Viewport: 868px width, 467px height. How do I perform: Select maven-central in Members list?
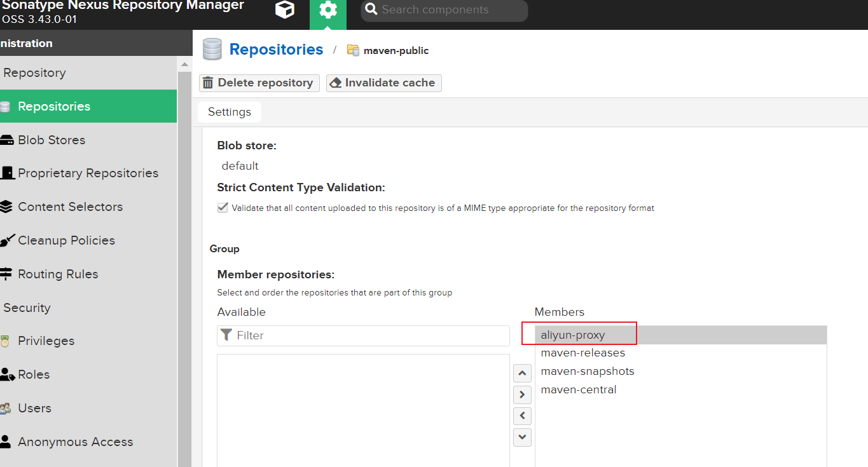click(680, 389)
